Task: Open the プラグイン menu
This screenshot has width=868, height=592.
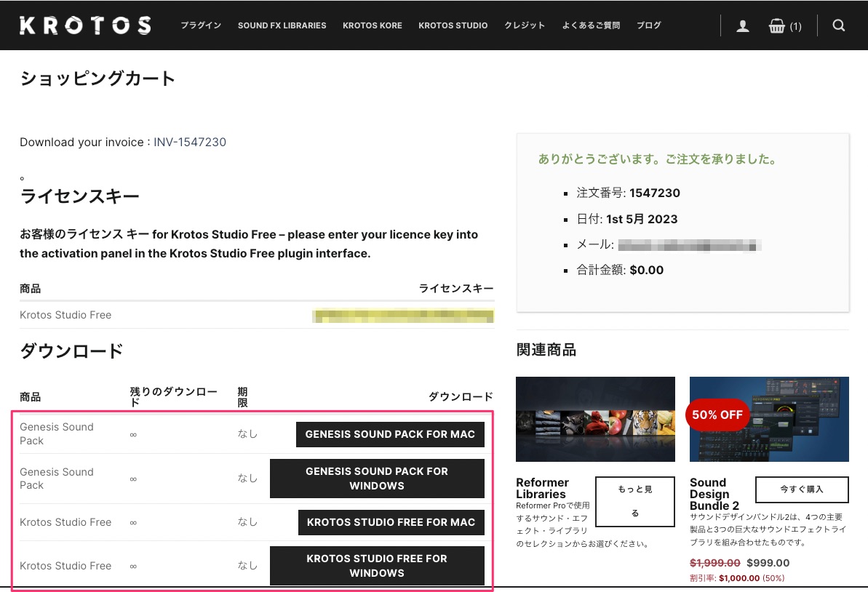Action: click(201, 25)
